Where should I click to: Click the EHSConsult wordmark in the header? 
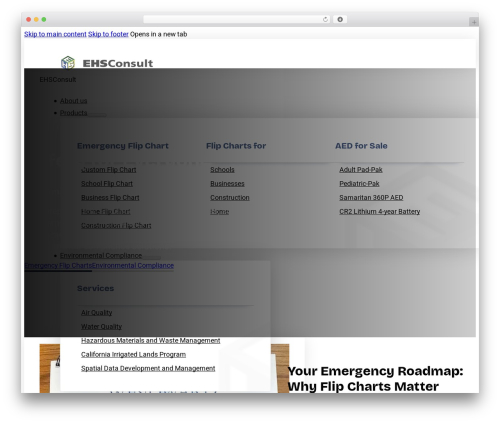tap(118, 63)
